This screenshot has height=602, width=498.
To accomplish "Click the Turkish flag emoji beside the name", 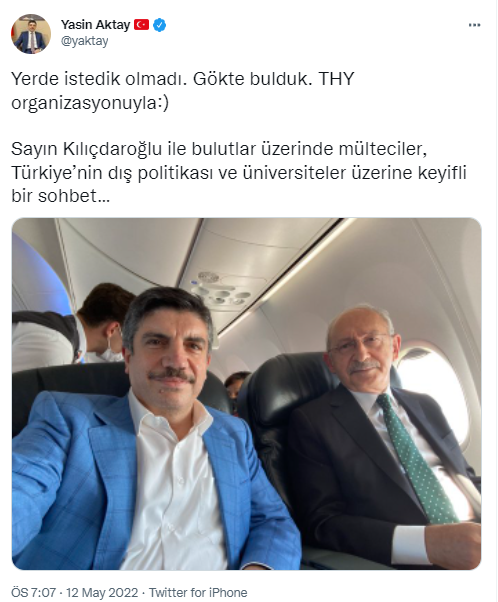I will tap(141, 25).
